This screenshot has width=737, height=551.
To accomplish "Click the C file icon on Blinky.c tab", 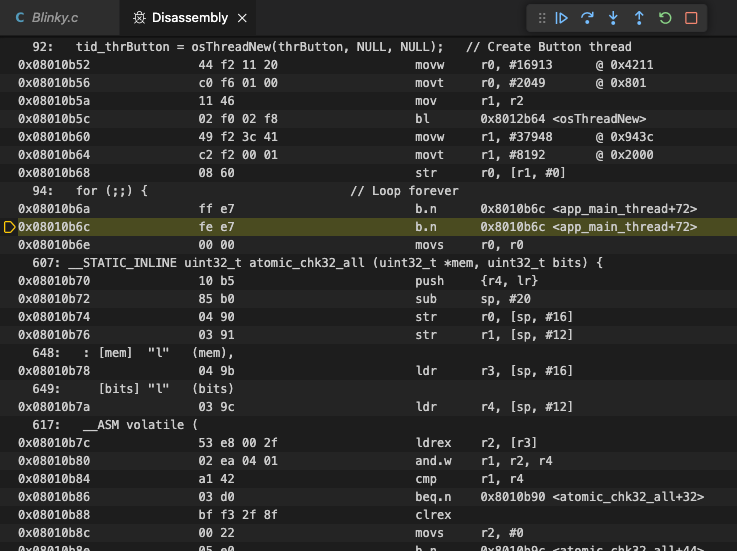I will tap(20, 18).
